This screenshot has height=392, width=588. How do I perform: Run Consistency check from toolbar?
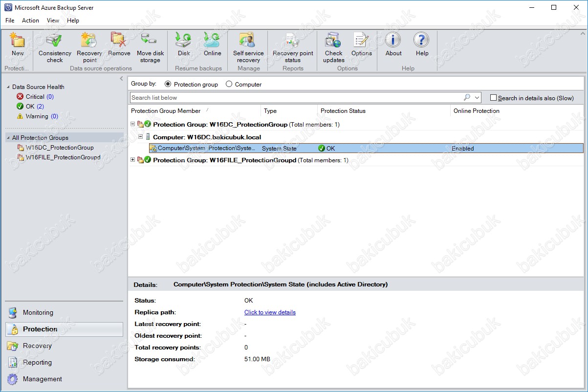click(55, 40)
